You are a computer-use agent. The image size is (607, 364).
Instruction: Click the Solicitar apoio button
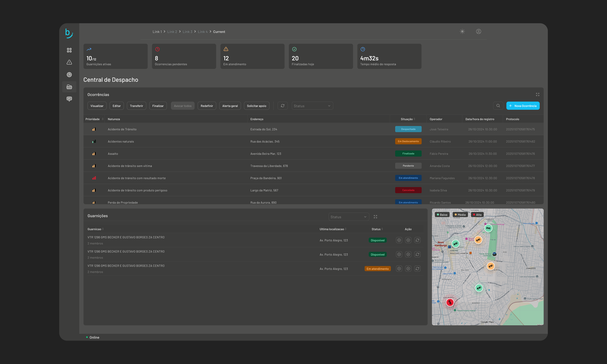pos(256,106)
